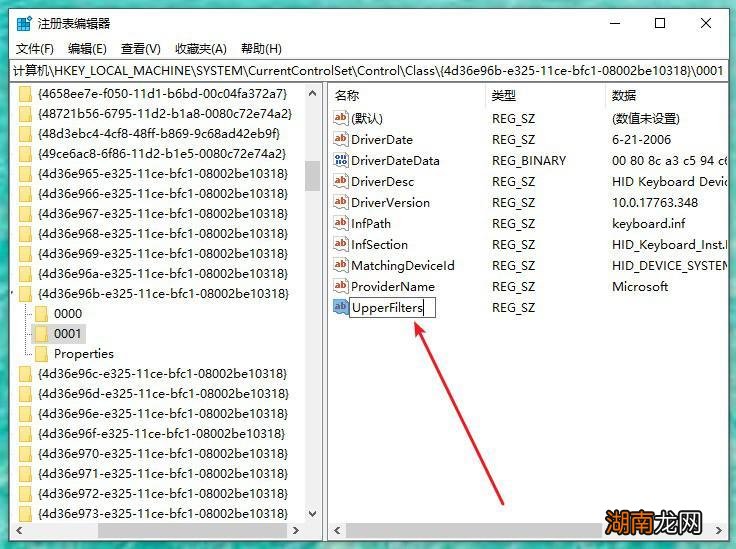
Task: Click folder icon of {4658ee7e-f050-11d1-b6bd-00c04fa372a7}
Action: [x=25, y=94]
